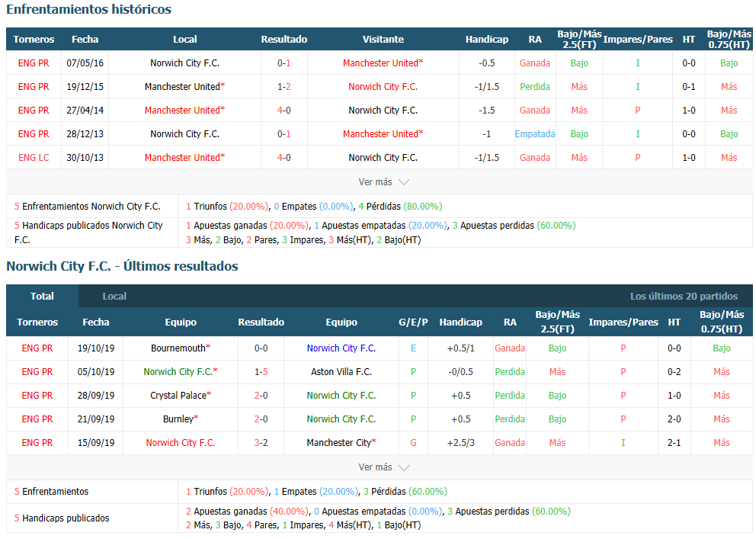
Task: Click Aston Villa F.C. in 05/10/19 row
Action: point(341,372)
